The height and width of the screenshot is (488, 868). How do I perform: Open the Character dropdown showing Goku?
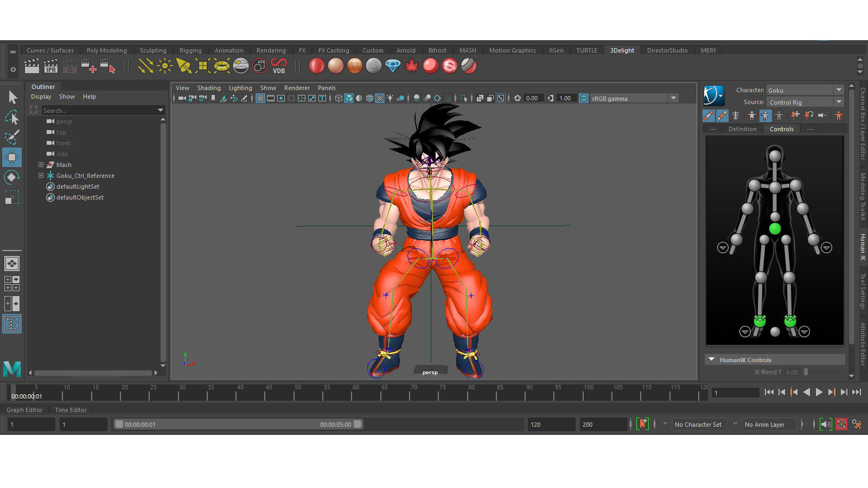coord(805,90)
